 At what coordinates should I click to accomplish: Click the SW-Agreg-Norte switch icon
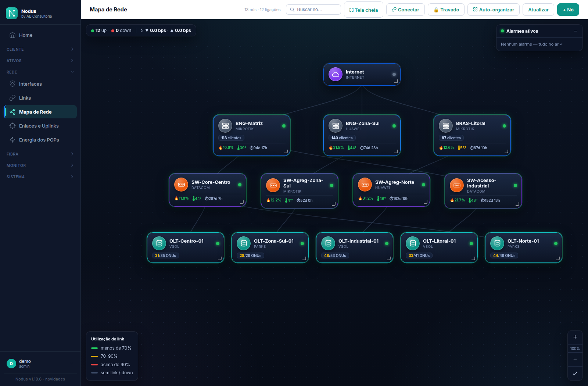[365, 185]
